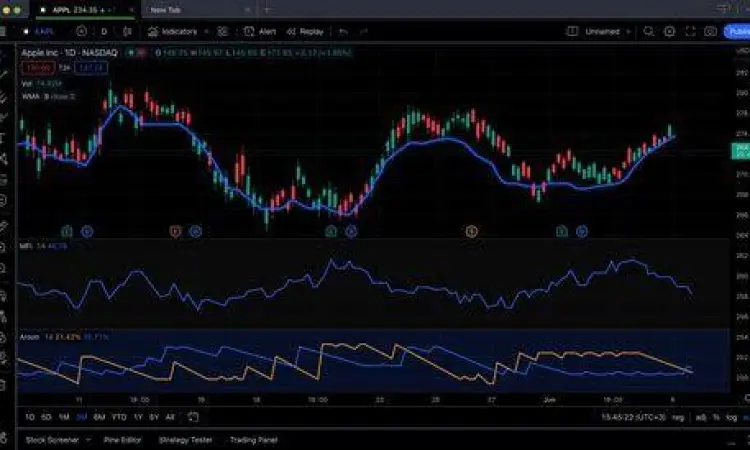The height and width of the screenshot is (450, 750).
Task: Click the red earnings marker on chart
Action: 176,231
